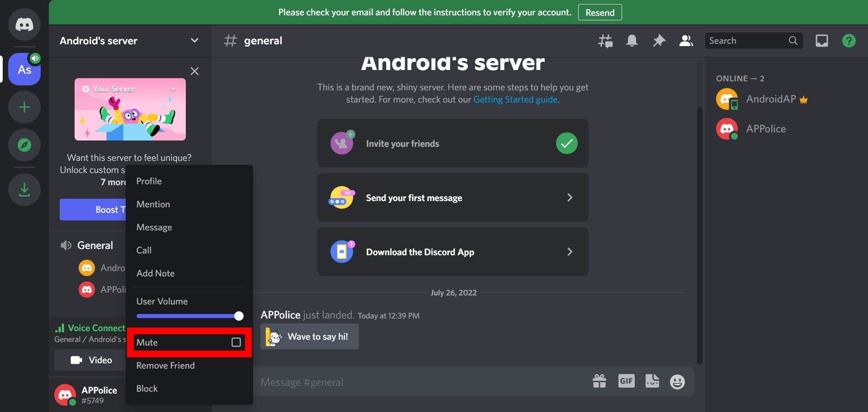Image resolution: width=868 pixels, height=412 pixels.
Task: Open the emoji picker icon
Action: (677, 381)
